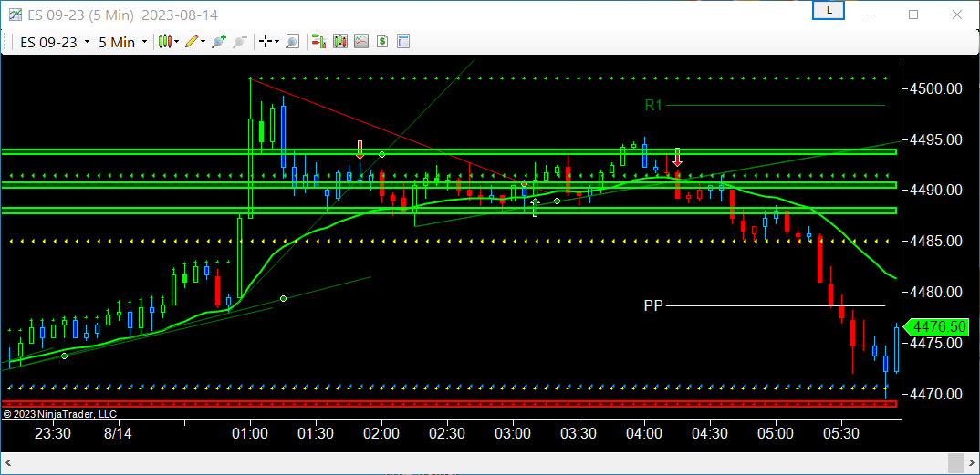The width and height of the screenshot is (980, 475).
Task: Click the PP pivot level label
Action: pos(653,305)
